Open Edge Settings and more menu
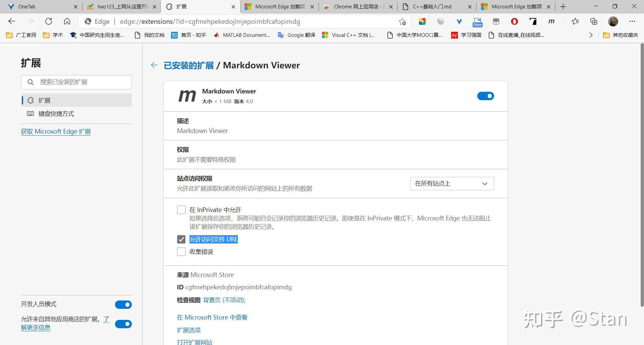This screenshot has height=345, width=644. pyautogui.click(x=632, y=21)
